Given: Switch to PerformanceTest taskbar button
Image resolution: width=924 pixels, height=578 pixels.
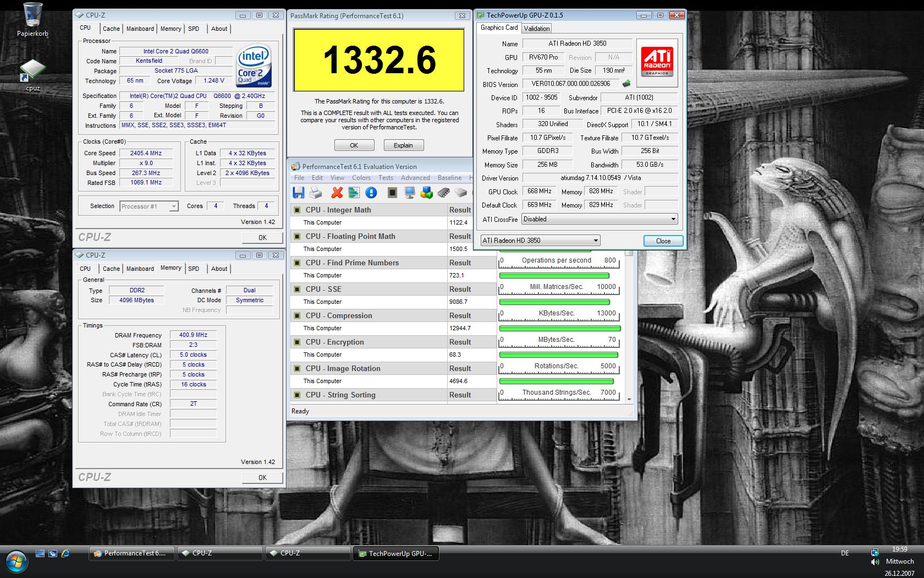Looking at the screenshot, I should (x=131, y=553).
